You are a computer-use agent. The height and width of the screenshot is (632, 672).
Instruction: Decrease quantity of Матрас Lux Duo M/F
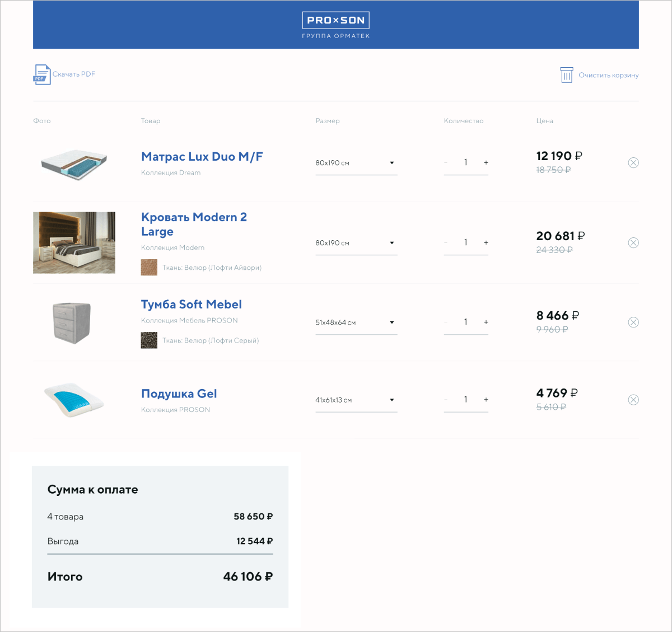pos(446,162)
